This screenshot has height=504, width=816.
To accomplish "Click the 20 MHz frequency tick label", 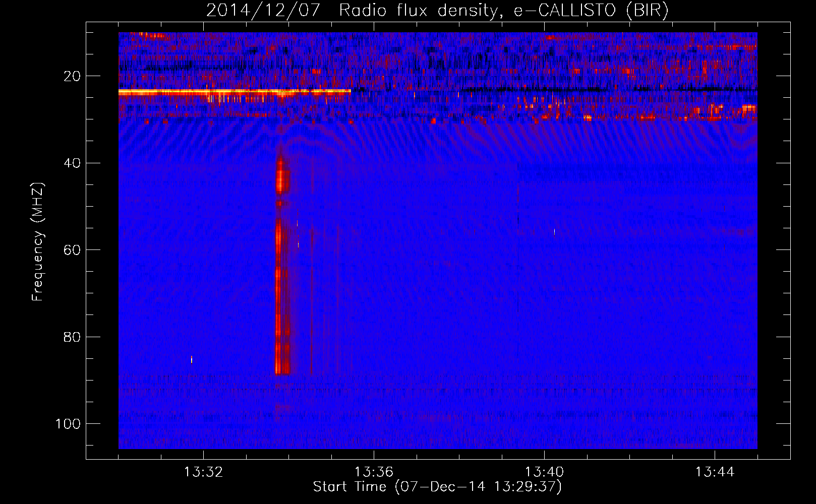I will (73, 76).
